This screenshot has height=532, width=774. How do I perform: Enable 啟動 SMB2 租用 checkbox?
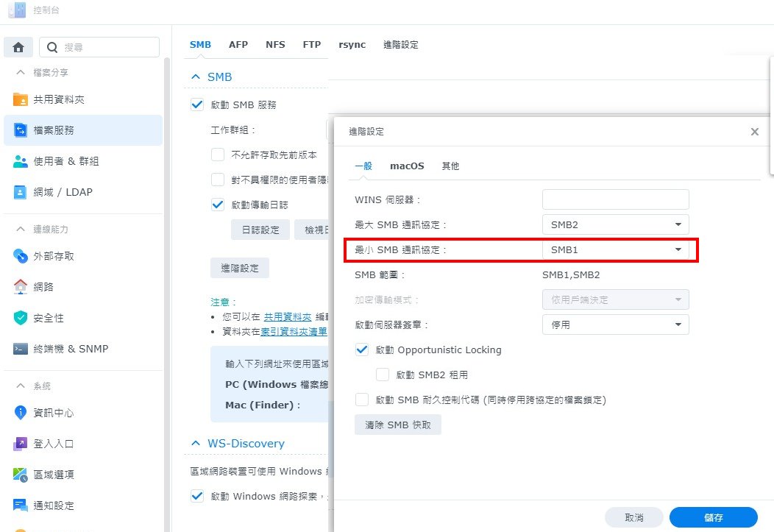pos(383,375)
